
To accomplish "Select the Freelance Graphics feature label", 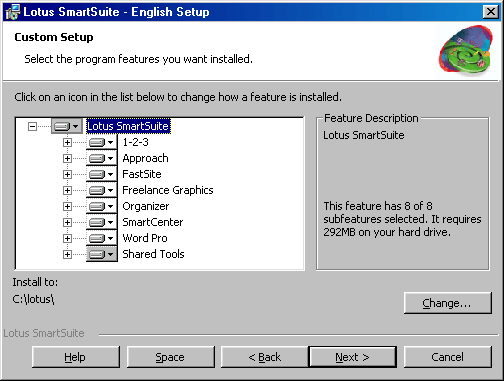I will tap(168, 190).
